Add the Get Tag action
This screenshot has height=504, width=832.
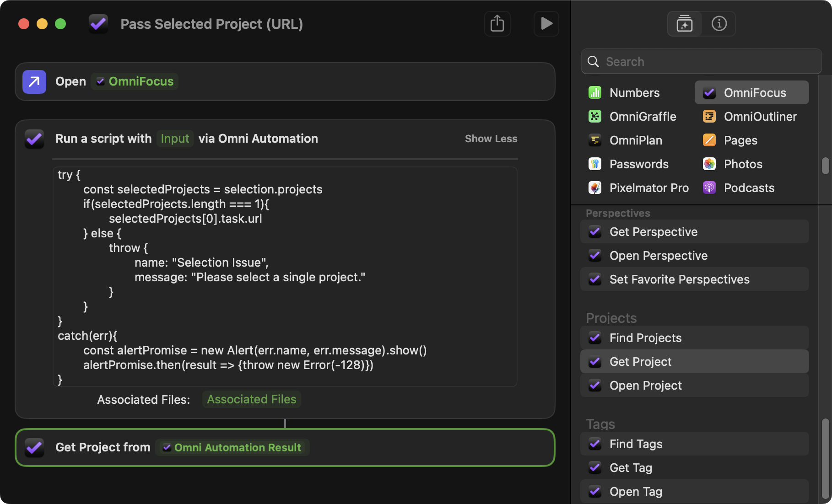[x=694, y=468]
